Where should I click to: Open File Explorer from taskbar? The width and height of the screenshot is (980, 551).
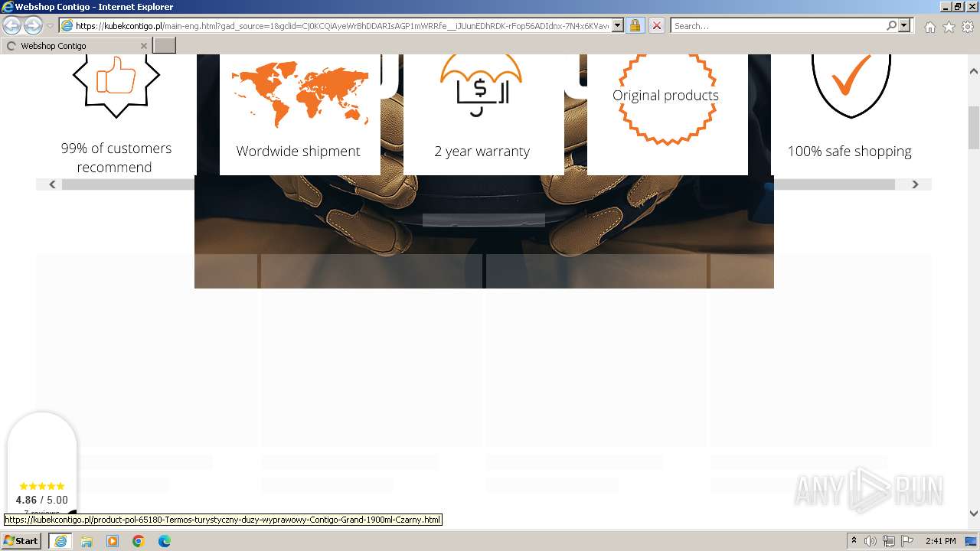point(87,541)
